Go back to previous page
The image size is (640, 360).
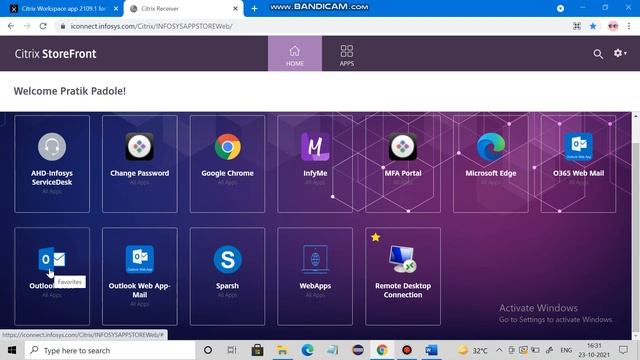coord(11,26)
